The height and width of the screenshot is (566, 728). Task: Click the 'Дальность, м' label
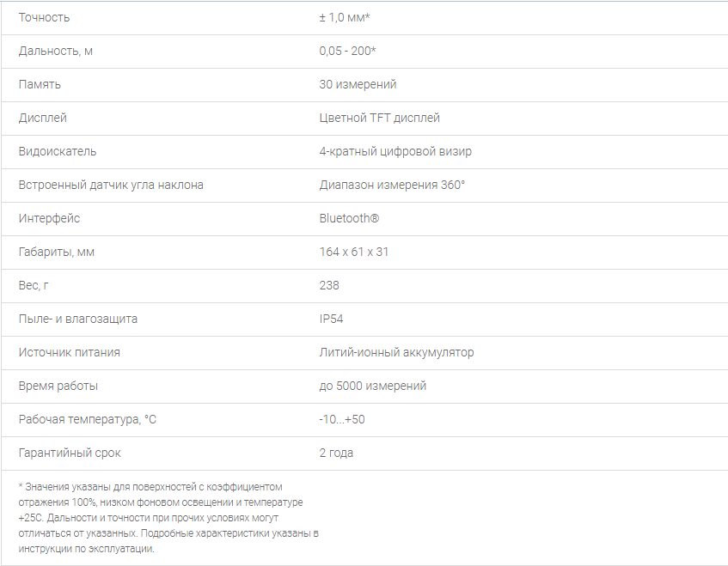tap(56, 51)
